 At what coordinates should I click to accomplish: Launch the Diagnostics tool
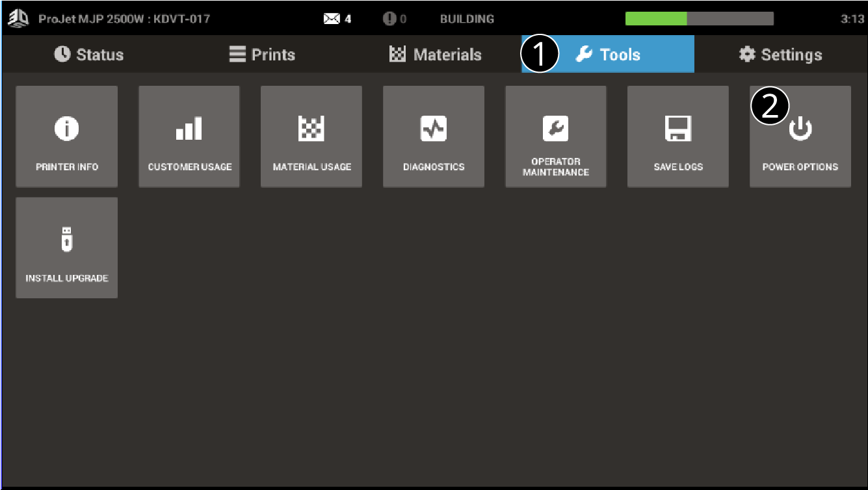(x=433, y=136)
